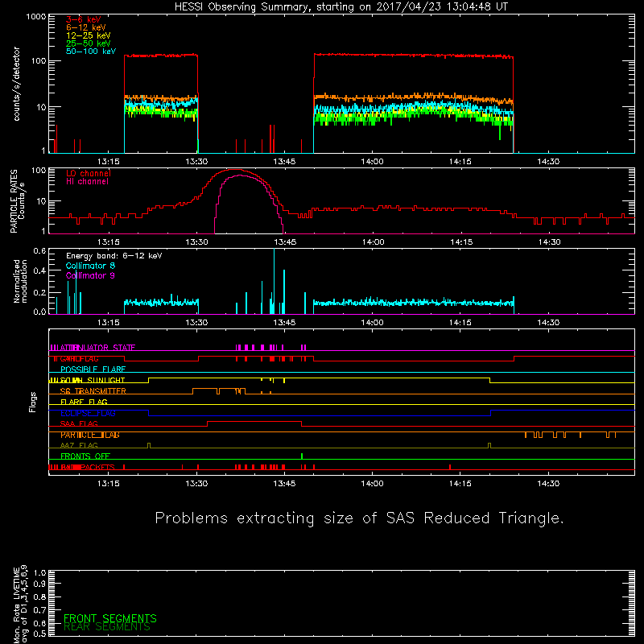Select the "Collimator 8" legend label
The width and height of the screenshot is (644, 644).
(x=90, y=266)
